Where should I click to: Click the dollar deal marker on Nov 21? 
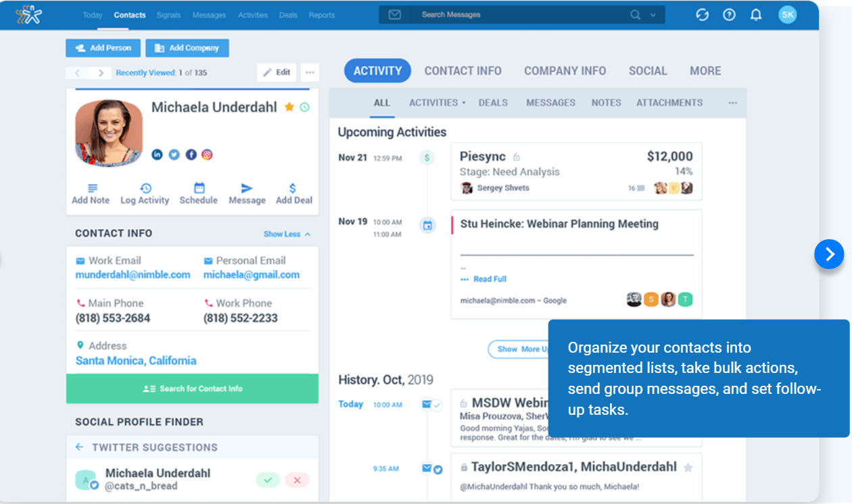427,158
